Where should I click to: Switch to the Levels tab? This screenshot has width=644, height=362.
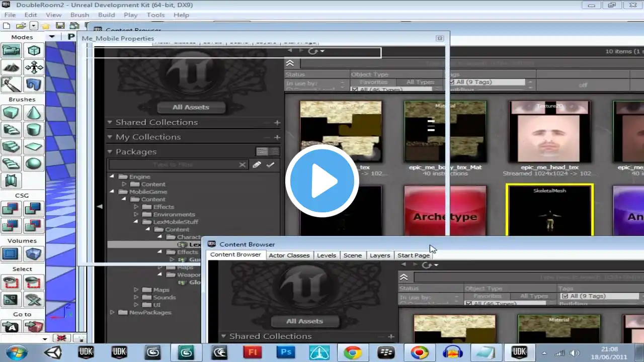tap(327, 255)
